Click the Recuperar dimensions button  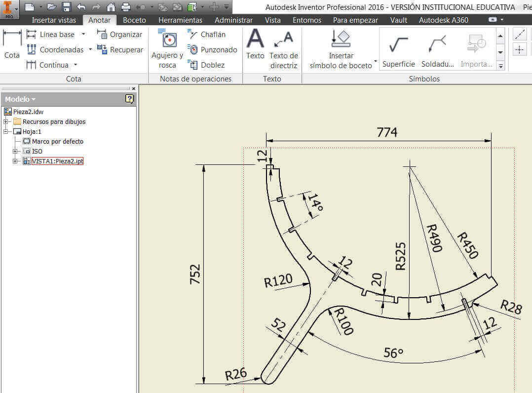pos(120,50)
